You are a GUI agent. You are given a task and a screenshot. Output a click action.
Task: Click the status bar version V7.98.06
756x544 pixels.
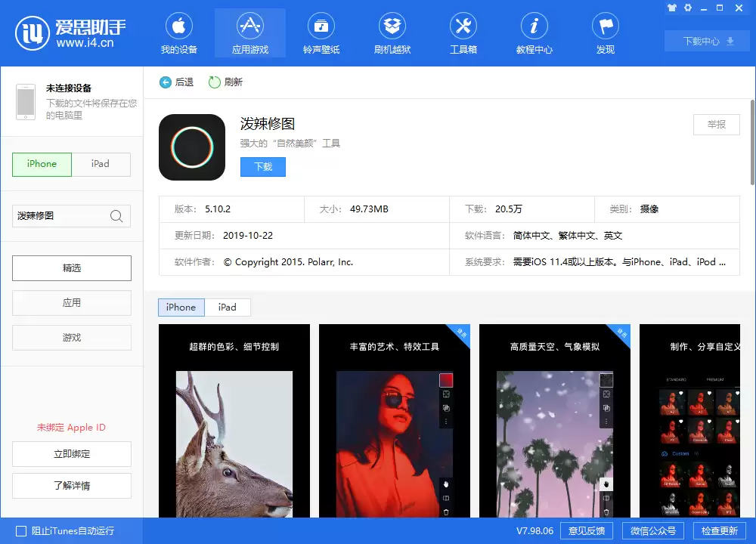coord(534,531)
